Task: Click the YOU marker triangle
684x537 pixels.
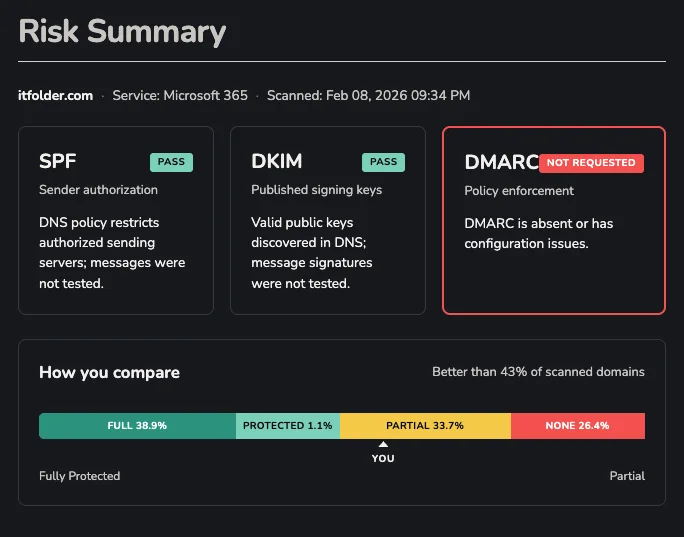Action: click(383, 444)
